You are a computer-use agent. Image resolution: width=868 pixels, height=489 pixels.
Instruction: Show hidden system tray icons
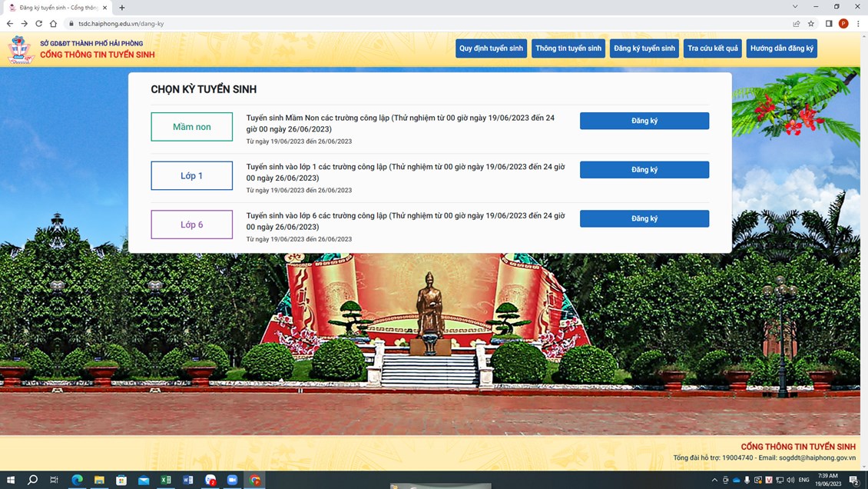pyautogui.click(x=714, y=480)
